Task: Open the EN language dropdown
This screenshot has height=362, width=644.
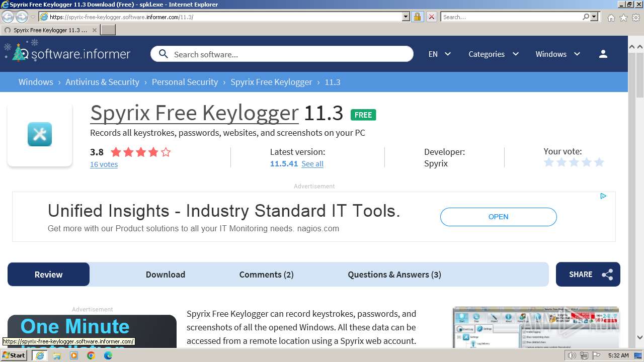Action: [439, 54]
